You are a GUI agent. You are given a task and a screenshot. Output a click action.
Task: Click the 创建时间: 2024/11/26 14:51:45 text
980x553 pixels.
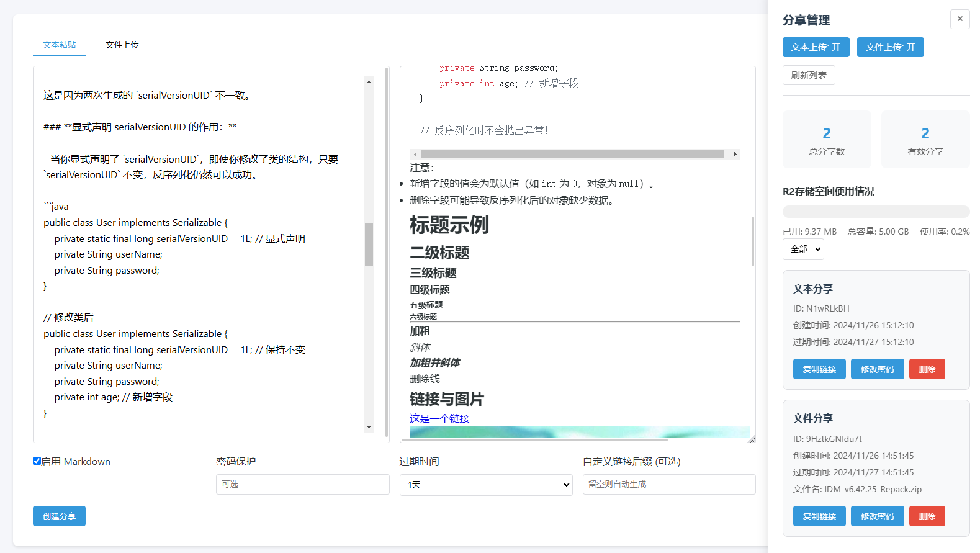pyautogui.click(x=853, y=456)
